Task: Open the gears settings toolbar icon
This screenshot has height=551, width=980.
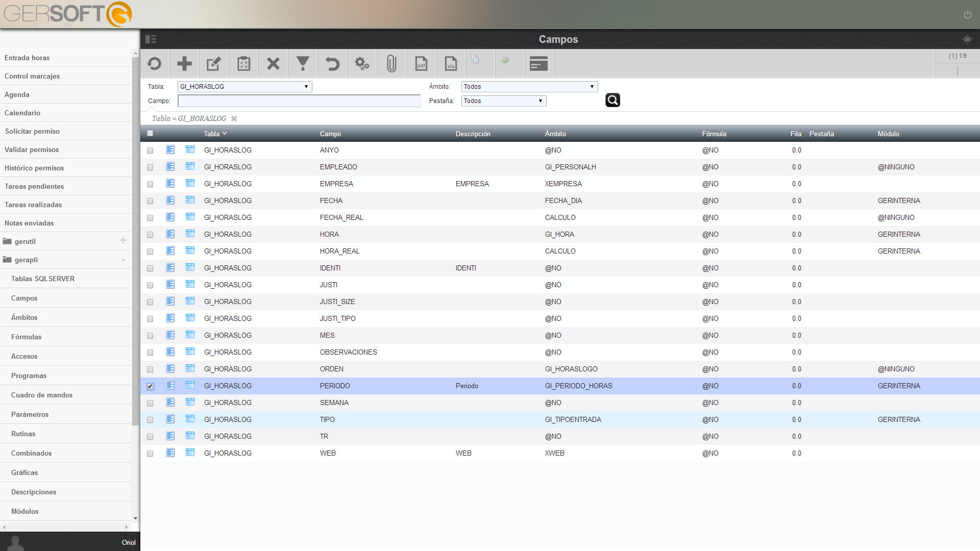Action: pyautogui.click(x=362, y=64)
